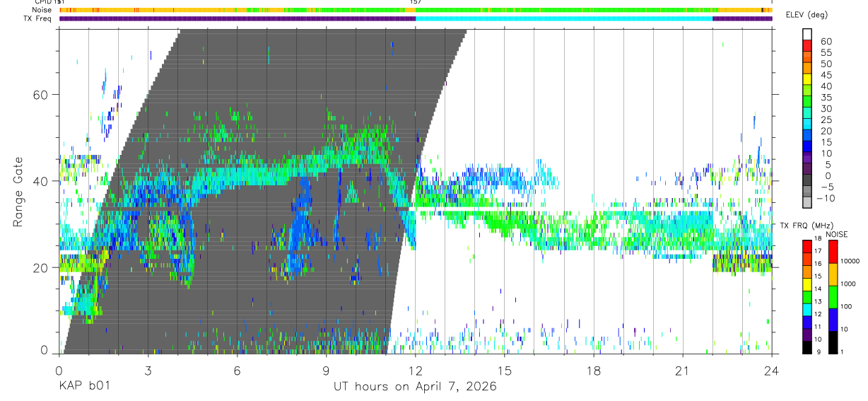Click x-axis tick label '12'
Screen dimensions: 868x401
click(416, 371)
